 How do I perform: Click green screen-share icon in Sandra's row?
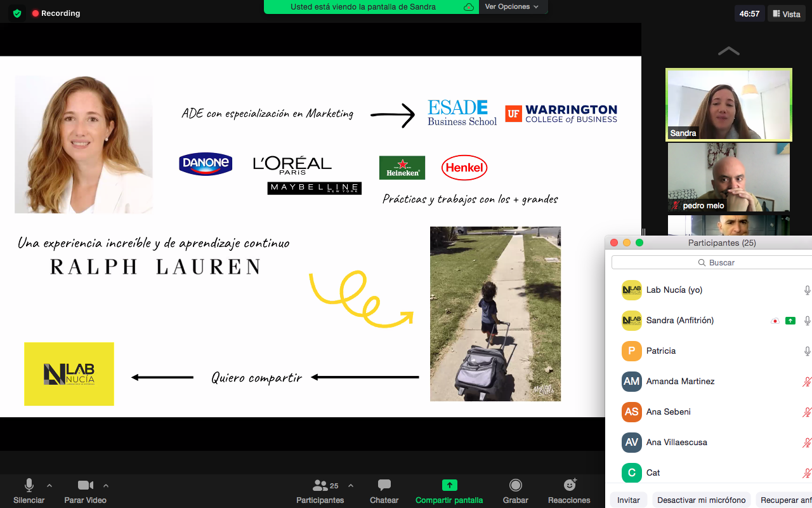point(790,321)
